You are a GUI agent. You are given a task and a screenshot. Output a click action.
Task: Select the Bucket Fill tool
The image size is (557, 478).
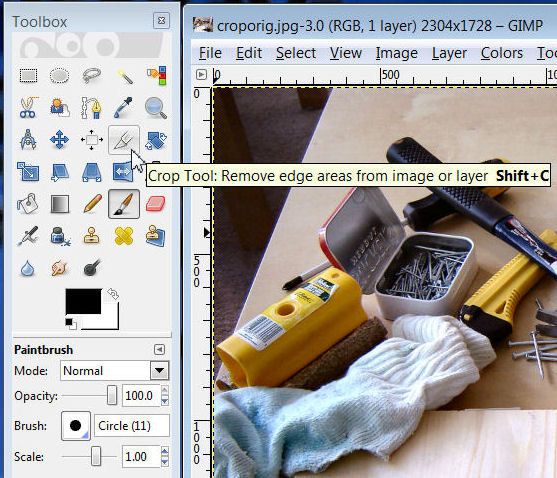click(x=28, y=203)
